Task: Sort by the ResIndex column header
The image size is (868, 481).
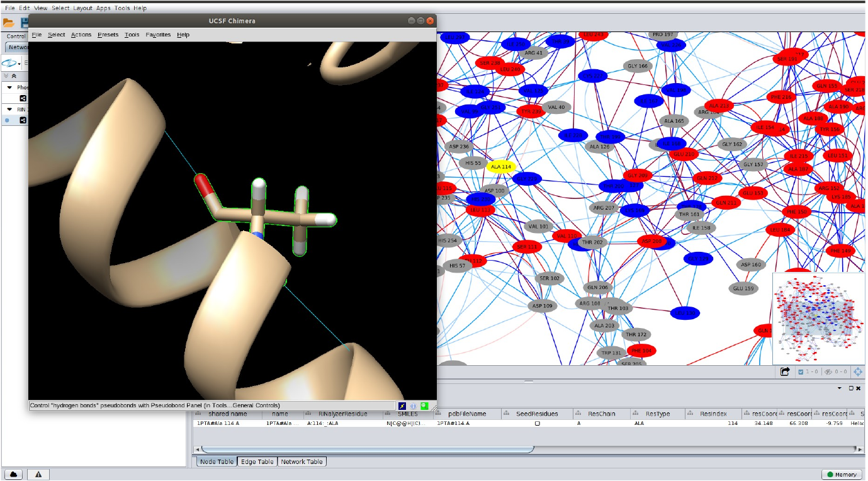Action: click(712, 414)
